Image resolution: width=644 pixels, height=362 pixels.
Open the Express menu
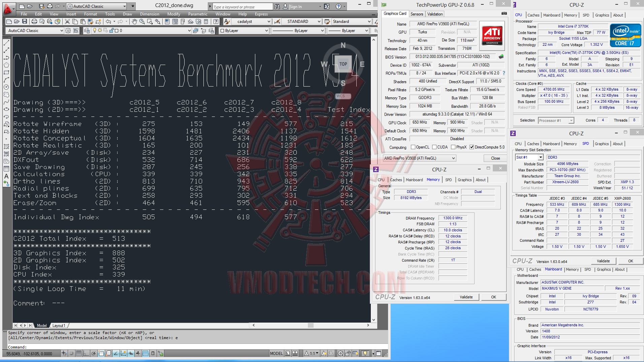point(261,14)
